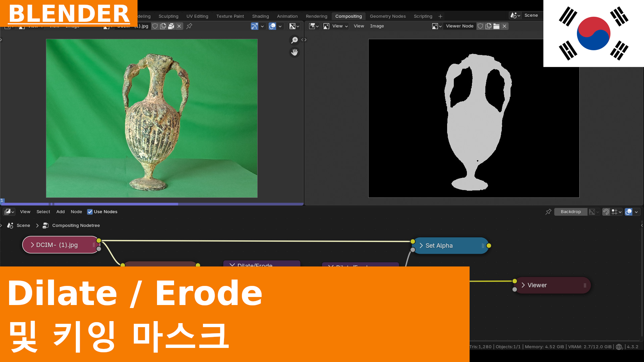Open image folder icon beside Viewer Node
Viewport: 644px width, 362px height.
[x=496, y=26]
